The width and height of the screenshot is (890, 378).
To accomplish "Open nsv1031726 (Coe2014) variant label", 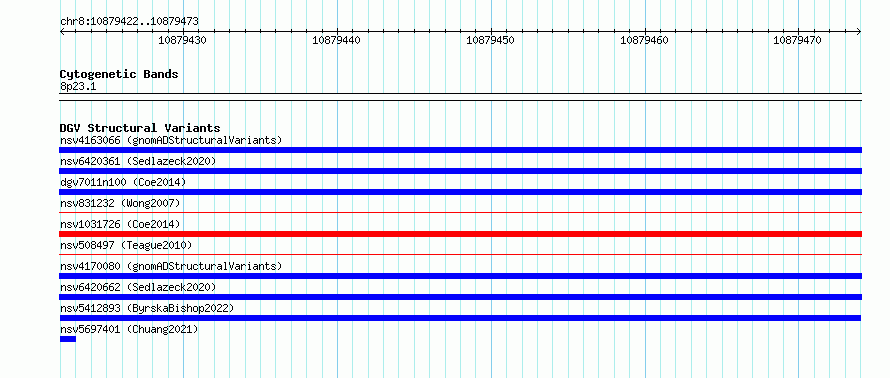I will pyautogui.click(x=120, y=224).
